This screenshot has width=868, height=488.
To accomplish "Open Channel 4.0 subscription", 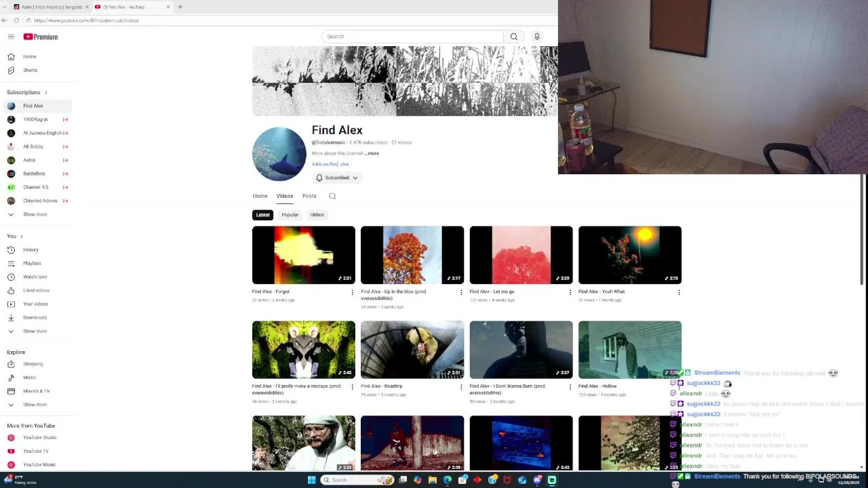I will point(37,187).
